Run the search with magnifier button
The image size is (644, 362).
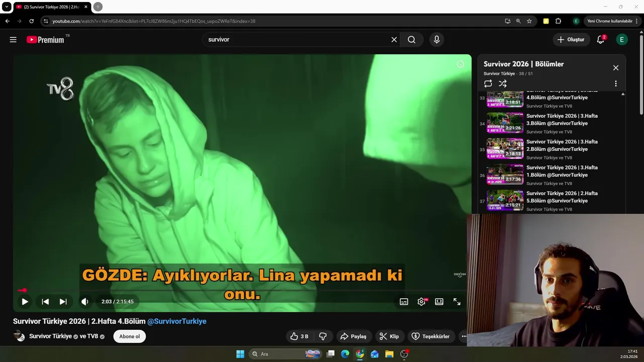[x=412, y=40]
